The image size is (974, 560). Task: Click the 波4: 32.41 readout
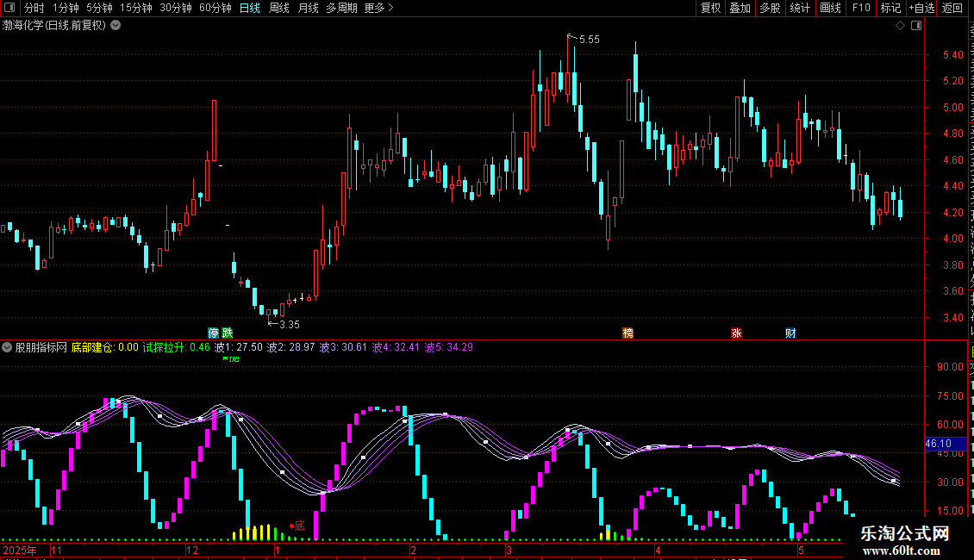coord(396,348)
